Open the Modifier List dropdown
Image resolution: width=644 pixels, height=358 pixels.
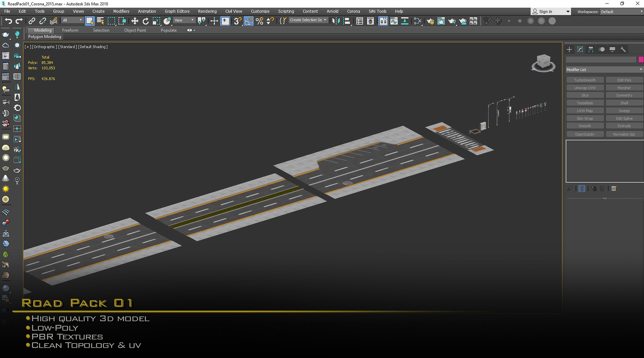point(604,69)
